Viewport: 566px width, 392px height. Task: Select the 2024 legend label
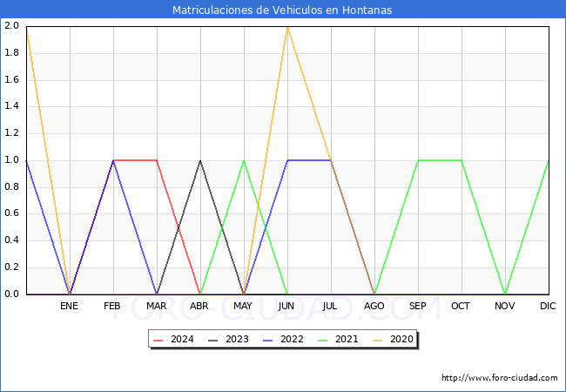coord(182,340)
